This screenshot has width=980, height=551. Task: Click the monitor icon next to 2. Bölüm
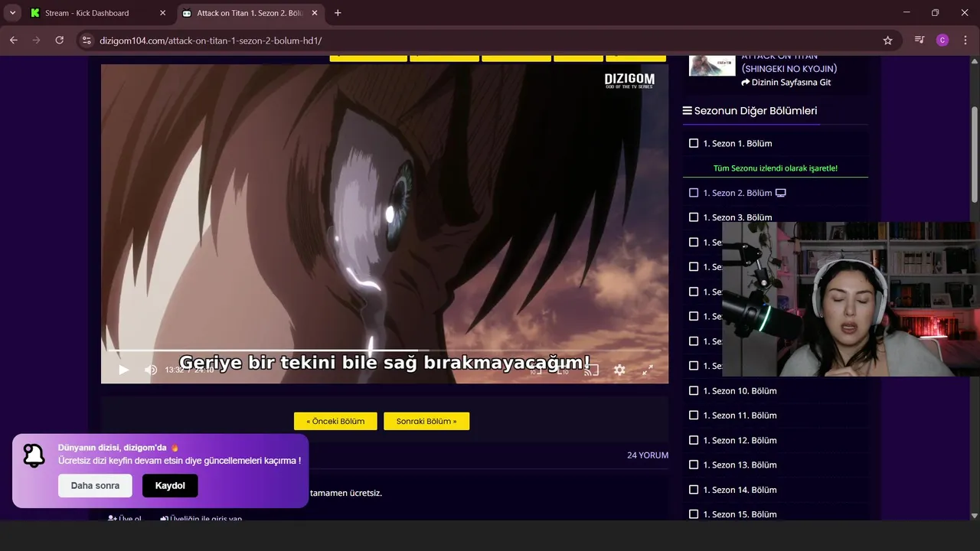(781, 193)
